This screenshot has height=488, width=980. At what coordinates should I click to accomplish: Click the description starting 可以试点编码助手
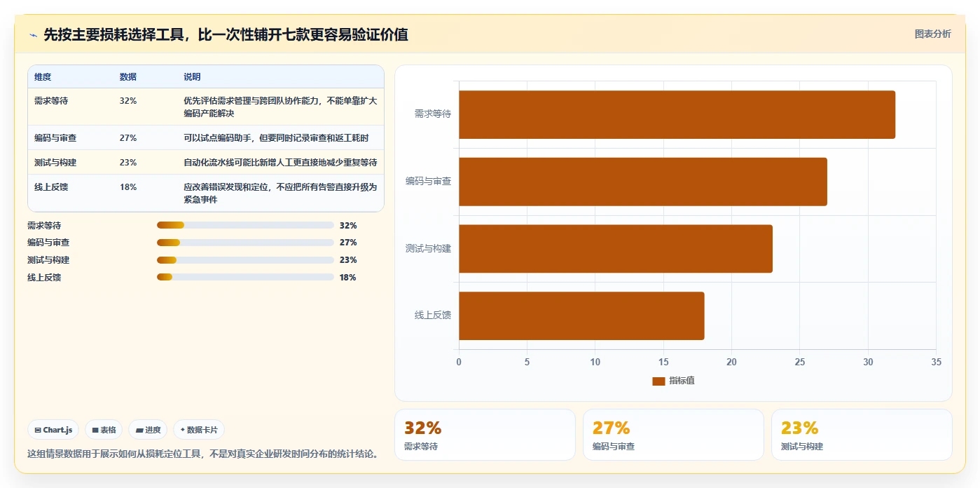click(x=276, y=138)
